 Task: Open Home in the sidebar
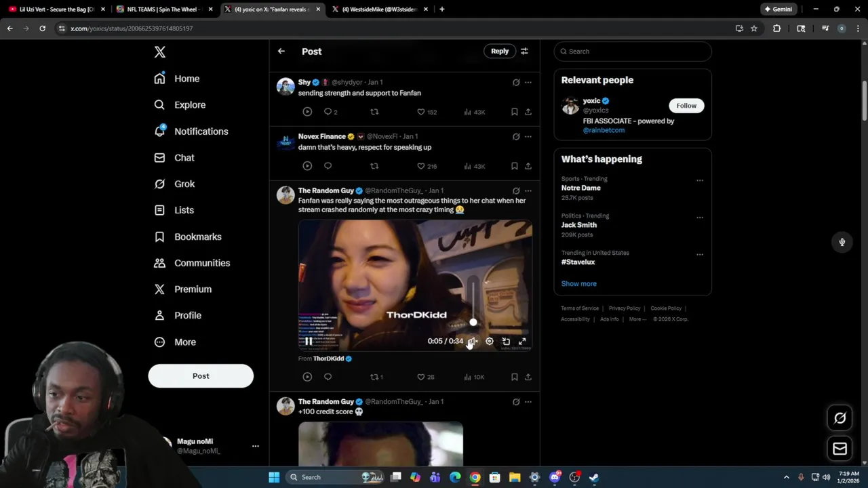(x=177, y=79)
